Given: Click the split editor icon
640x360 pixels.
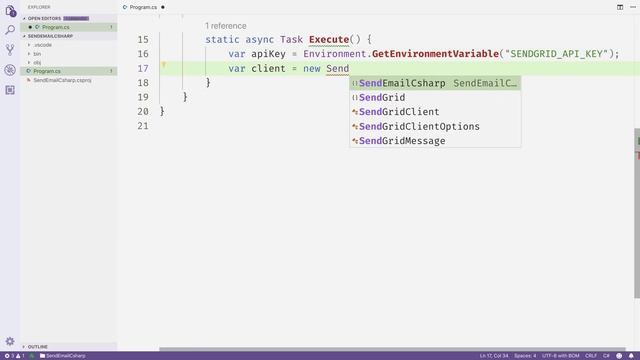Looking at the screenshot, I should [620, 7].
